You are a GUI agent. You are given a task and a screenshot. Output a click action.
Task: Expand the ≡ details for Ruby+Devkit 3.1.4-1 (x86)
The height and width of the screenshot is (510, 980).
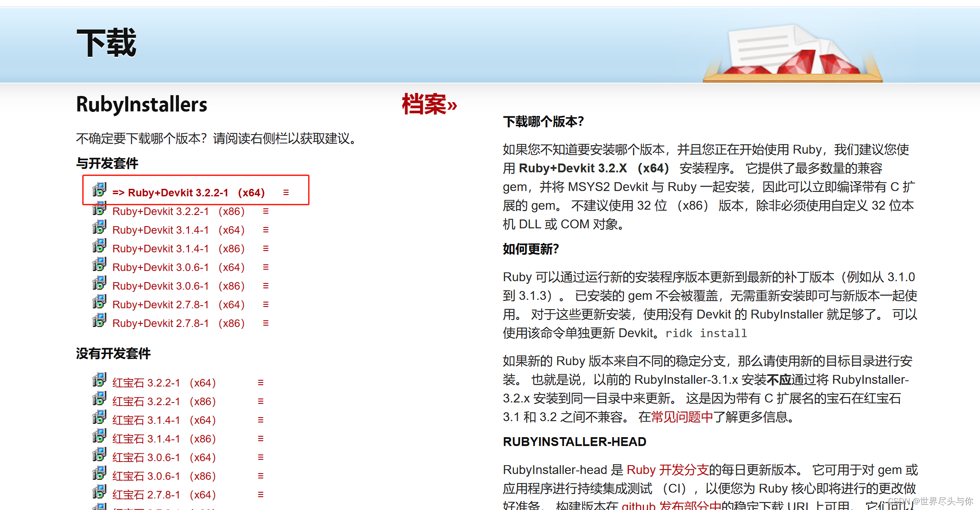click(265, 248)
